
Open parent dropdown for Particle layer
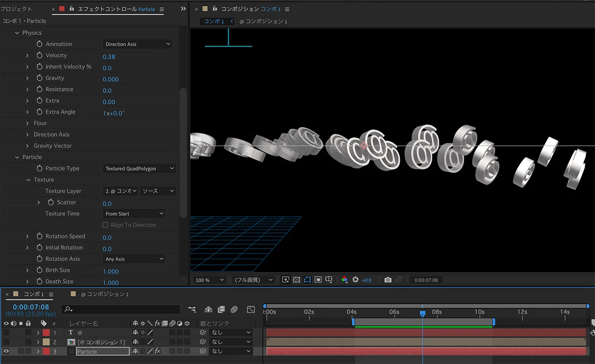click(230, 351)
